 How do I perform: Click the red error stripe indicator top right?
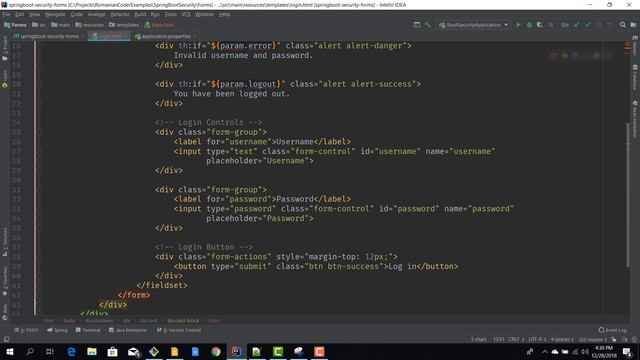(x=627, y=44)
